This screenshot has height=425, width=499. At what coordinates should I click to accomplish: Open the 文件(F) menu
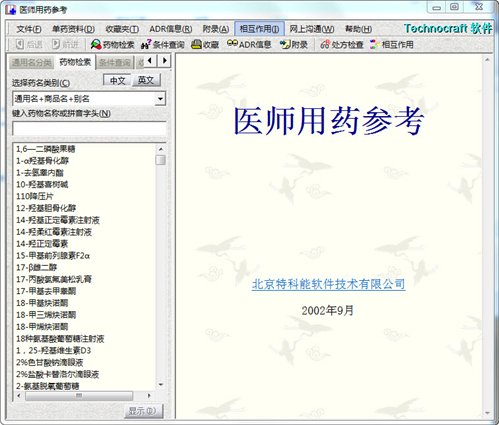(x=29, y=29)
